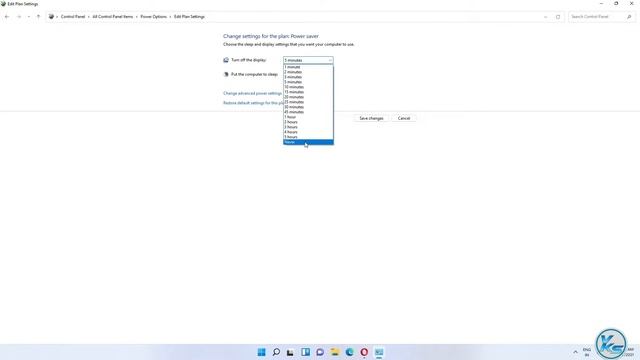This screenshot has width=640, height=360.
Task: Navigate to All Control Panel Items breadcrumb
Action: point(113,17)
